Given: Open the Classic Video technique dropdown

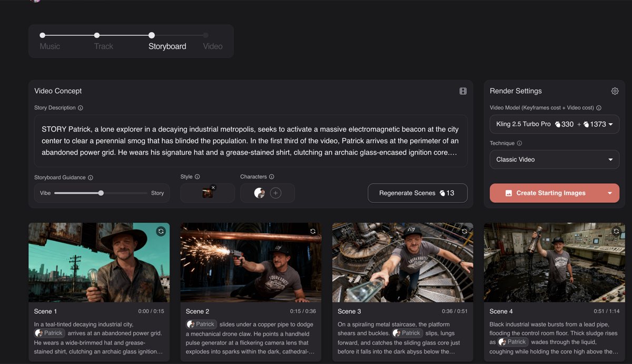Looking at the screenshot, I should (554, 159).
